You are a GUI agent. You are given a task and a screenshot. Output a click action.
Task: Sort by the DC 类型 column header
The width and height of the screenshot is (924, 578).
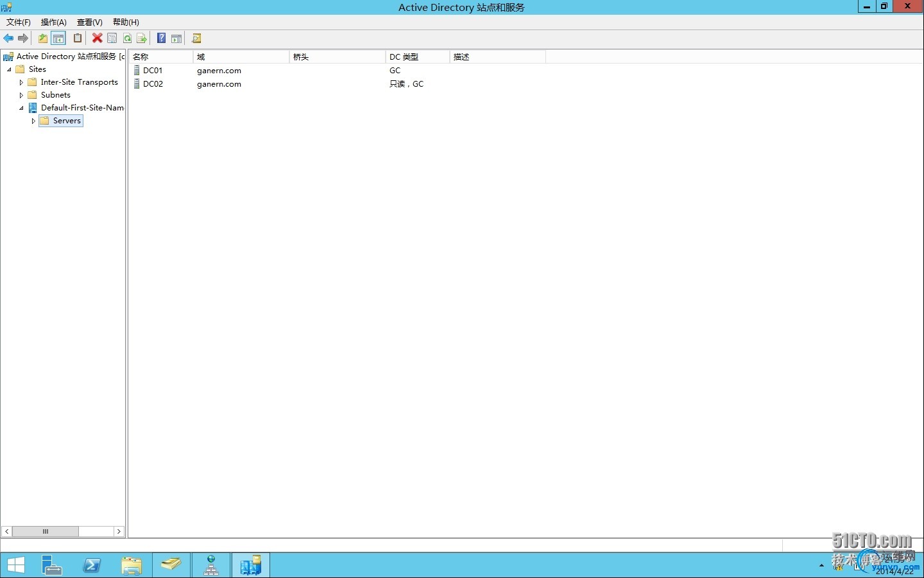click(418, 57)
